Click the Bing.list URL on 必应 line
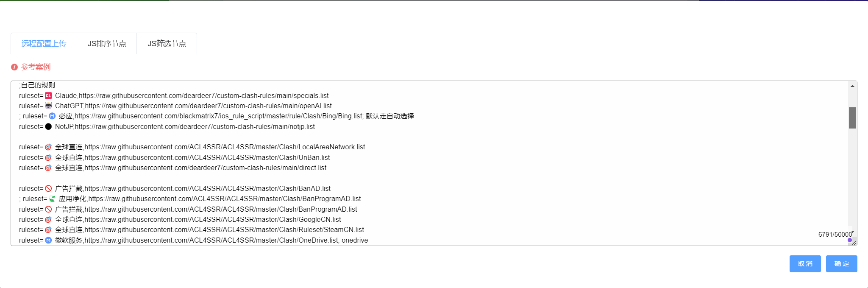 [x=219, y=116]
